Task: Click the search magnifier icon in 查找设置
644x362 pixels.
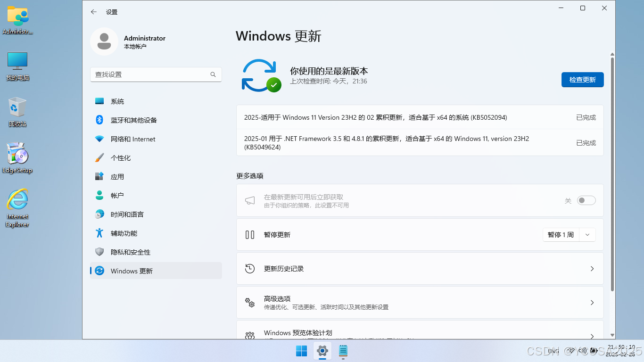Action: coord(213,74)
